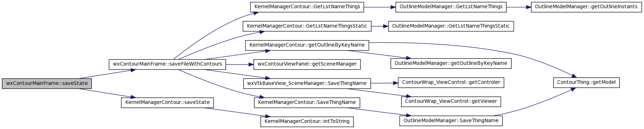Click KernelManagerContour::GetLstNameThingsStatic node
The image size is (644, 129).
307,26
